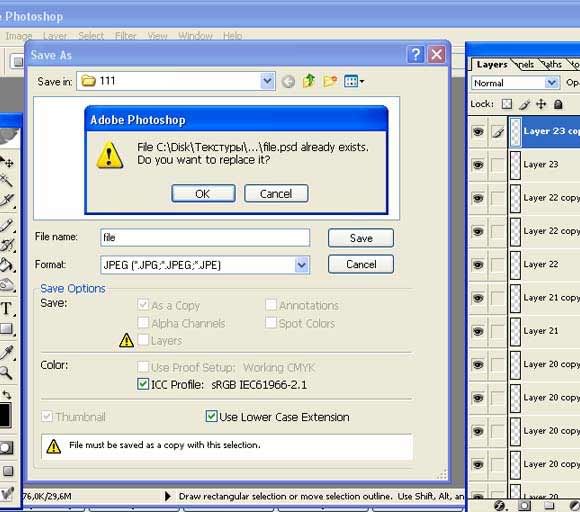Viewport: 580px width, 512px height.
Task: Open the Layer menu
Action: (55, 36)
